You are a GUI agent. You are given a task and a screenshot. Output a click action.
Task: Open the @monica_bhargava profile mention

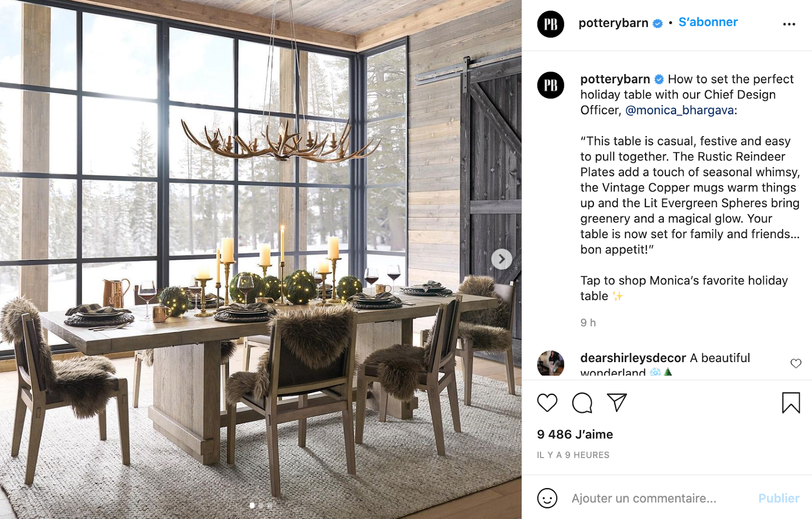coord(680,110)
